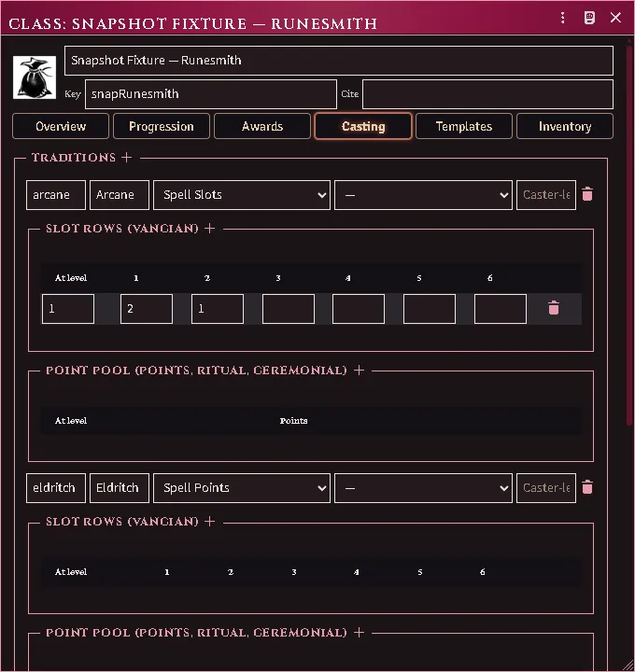Screen dimensions: 635x672
Task: Click the empty Cite field
Action: [488, 94]
